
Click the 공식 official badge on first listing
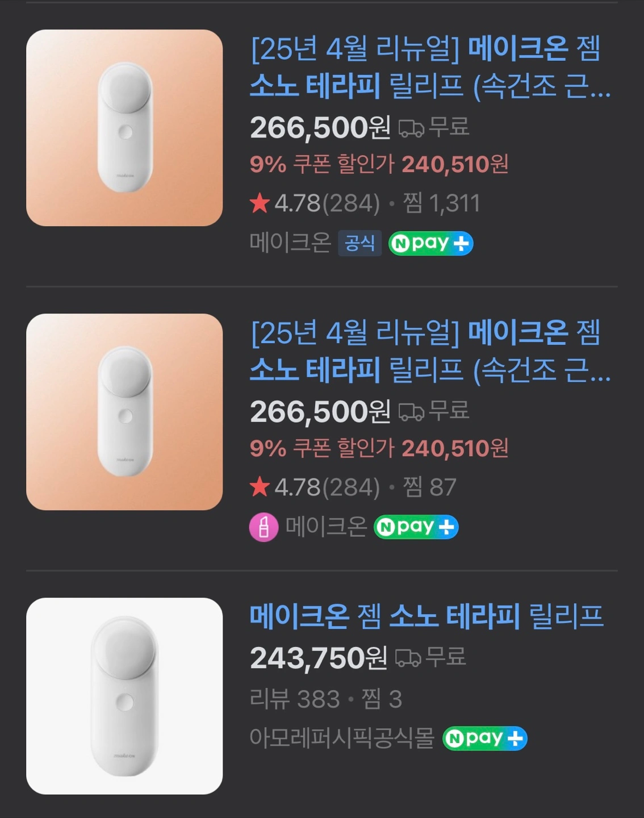pyautogui.click(x=359, y=244)
